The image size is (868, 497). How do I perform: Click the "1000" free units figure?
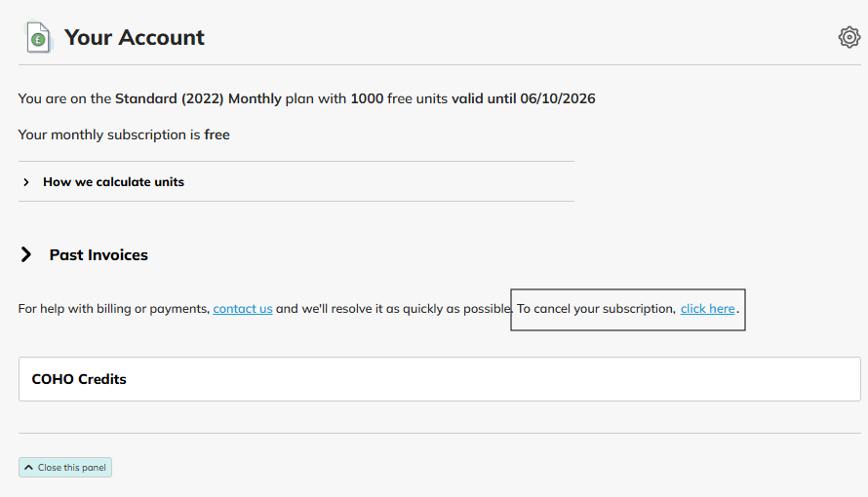(367, 98)
